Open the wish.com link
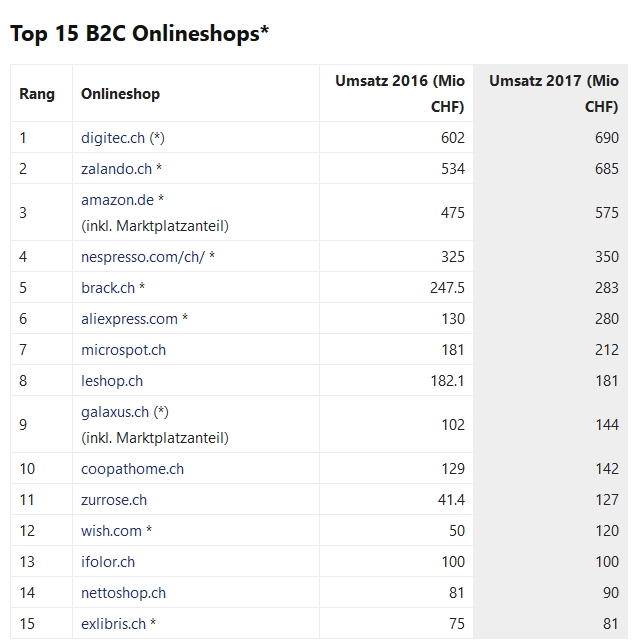 click(x=111, y=531)
